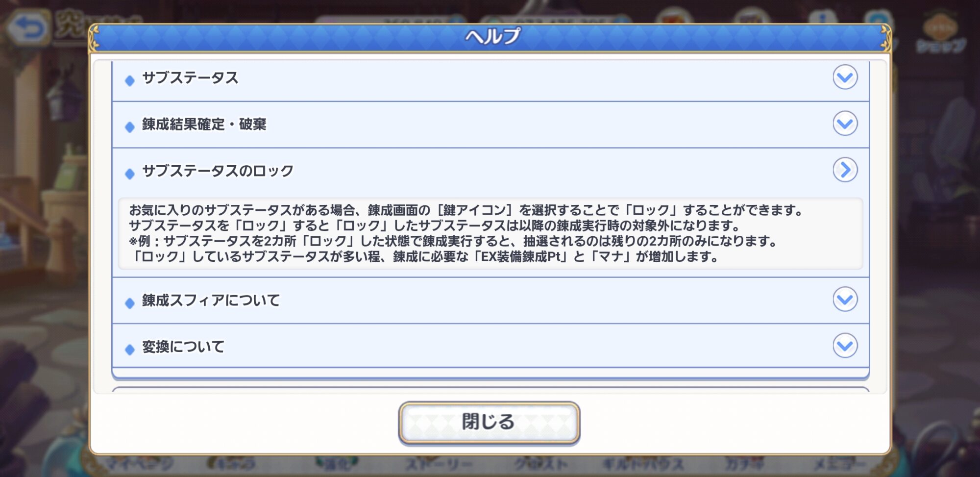
Task: Open the 錬成スフィアについて topic title
Action: pyautogui.click(x=211, y=301)
